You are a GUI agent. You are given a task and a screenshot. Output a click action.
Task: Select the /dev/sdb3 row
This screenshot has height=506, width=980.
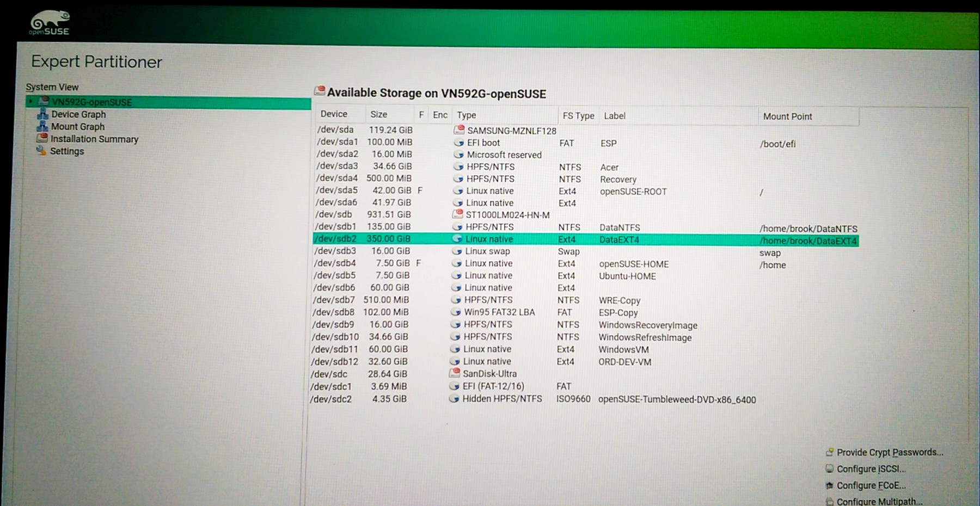(586, 251)
